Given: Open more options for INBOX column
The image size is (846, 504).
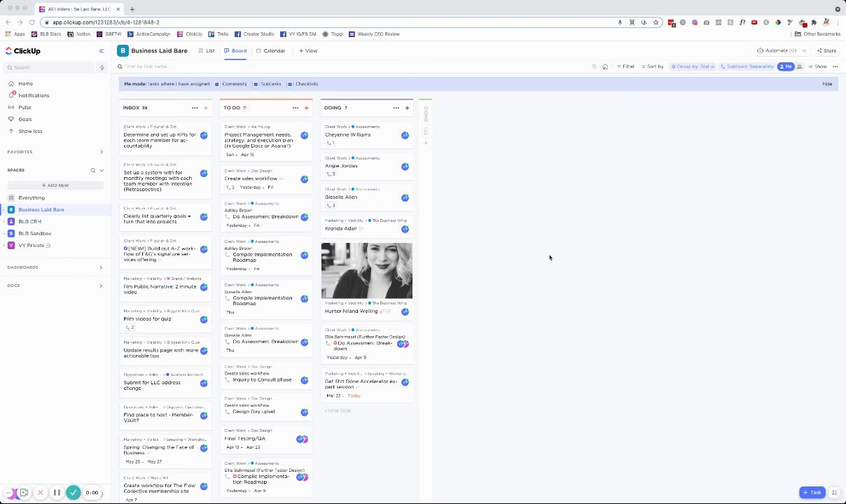Looking at the screenshot, I should coord(195,108).
